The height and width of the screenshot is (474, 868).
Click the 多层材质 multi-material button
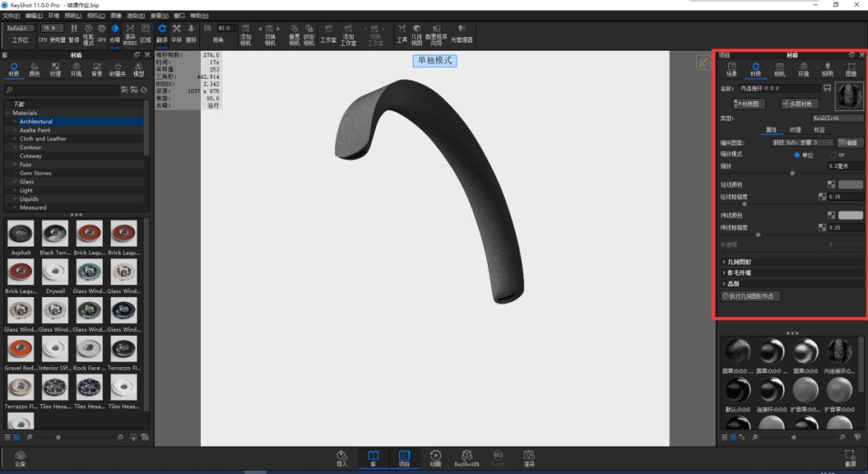pos(800,104)
